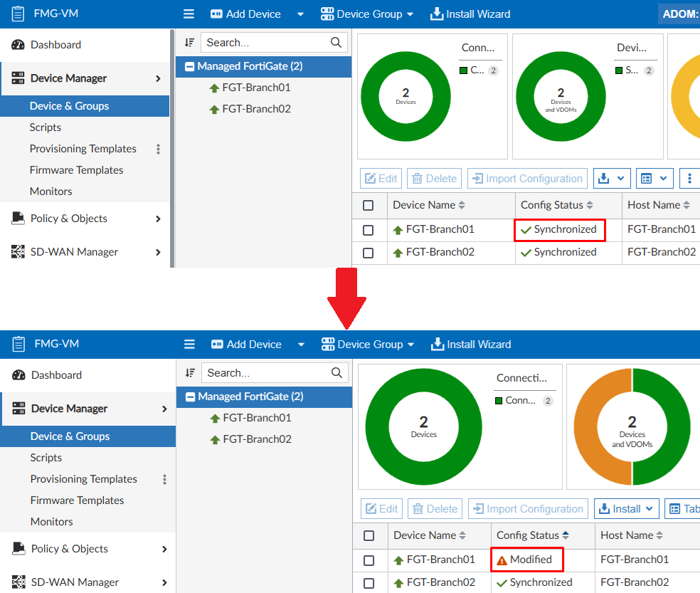Viewport: 700px width, 593px height.
Task: Tick the checkbox for FGT-Branch01's row
Action: coord(369,230)
